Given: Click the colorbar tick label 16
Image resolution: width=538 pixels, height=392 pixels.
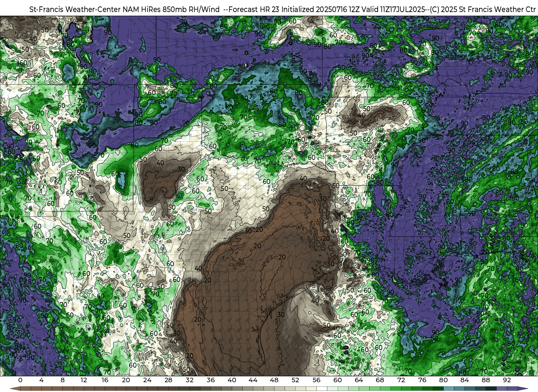Looking at the screenshot, I should (x=105, y=380).
